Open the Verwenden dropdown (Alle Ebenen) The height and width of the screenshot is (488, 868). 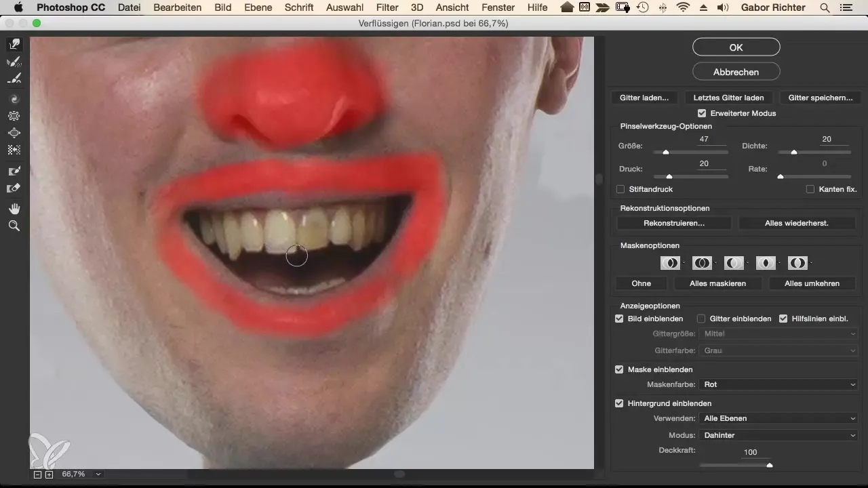[780, 418]
